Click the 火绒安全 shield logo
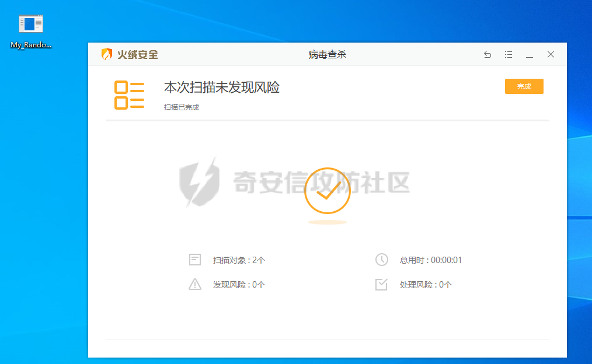This screenshot has width=592, height=364. click(x=107, y=54)
